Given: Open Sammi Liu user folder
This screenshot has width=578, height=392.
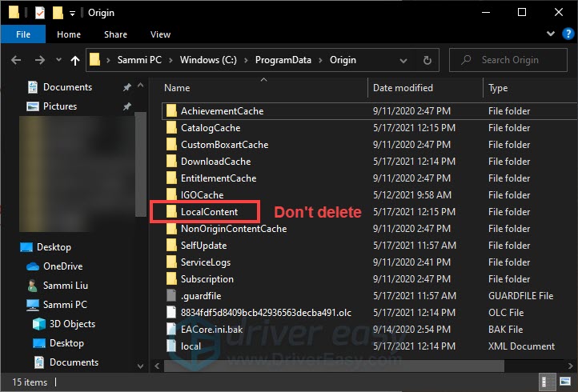Looking at the screenshot, I should [x=66, y=286].
